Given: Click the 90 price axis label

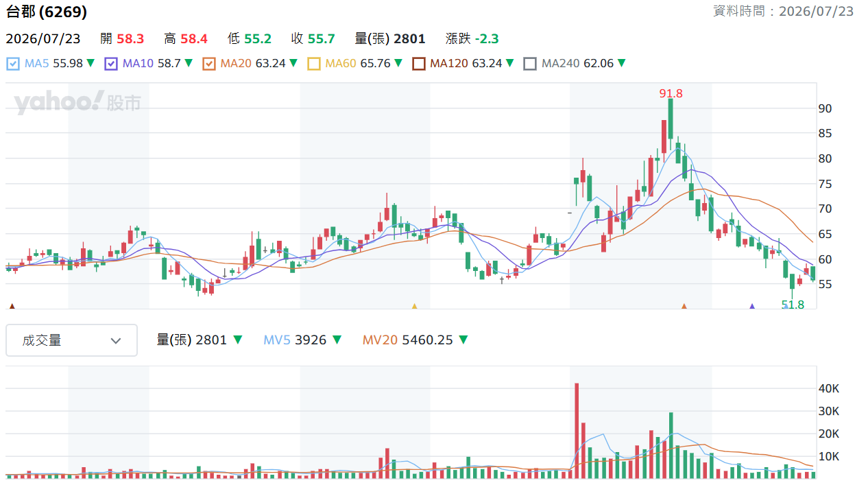Looking at the screenshot, I should pos(825,108).
